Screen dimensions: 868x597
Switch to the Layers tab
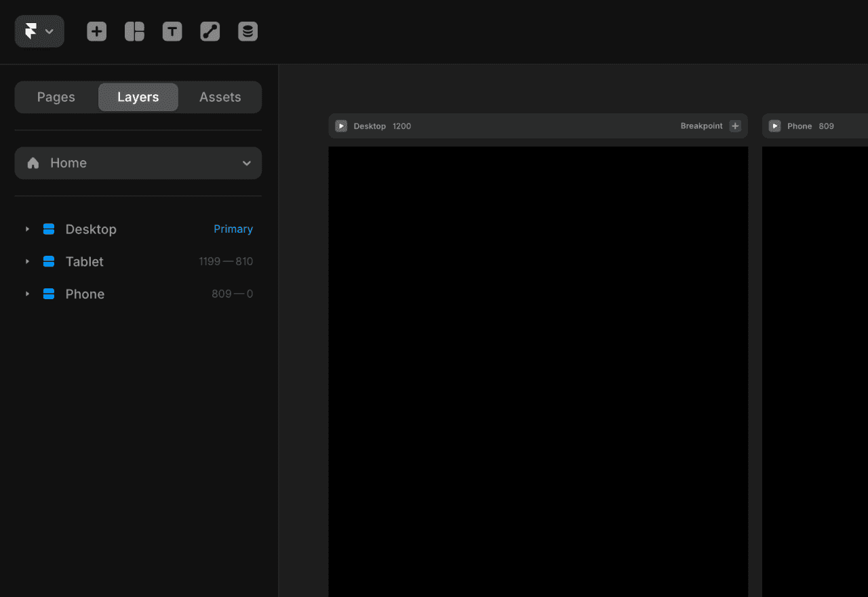tap(138, 97)
